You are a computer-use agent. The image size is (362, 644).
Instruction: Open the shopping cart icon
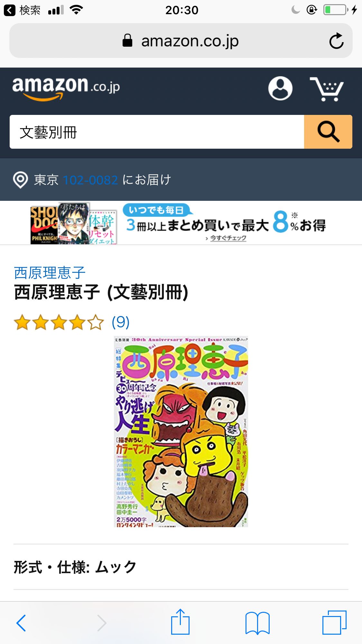(x=327, y=89)
